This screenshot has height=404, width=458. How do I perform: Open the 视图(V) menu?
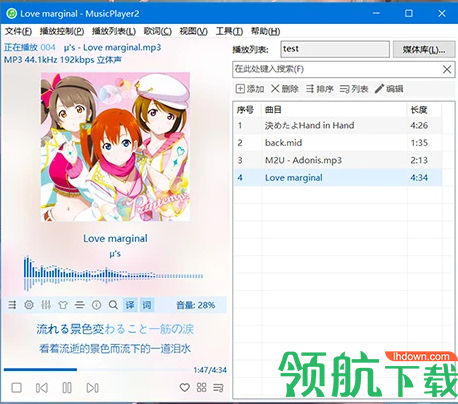coord(194,31)
